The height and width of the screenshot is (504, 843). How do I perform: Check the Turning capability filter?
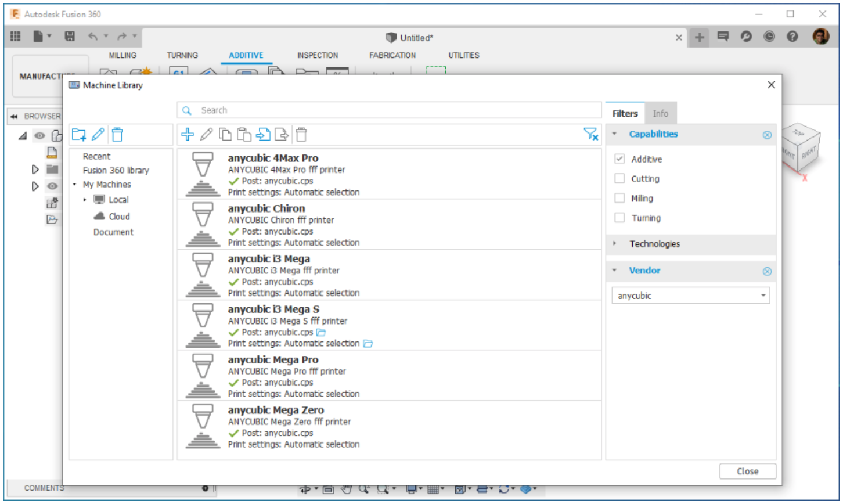tap(619, 218)
